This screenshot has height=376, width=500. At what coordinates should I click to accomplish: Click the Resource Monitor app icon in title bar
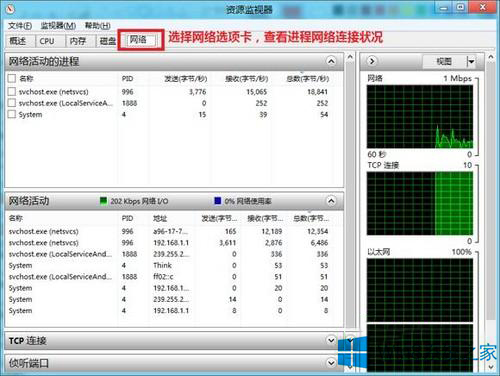(x=11, y=8)
